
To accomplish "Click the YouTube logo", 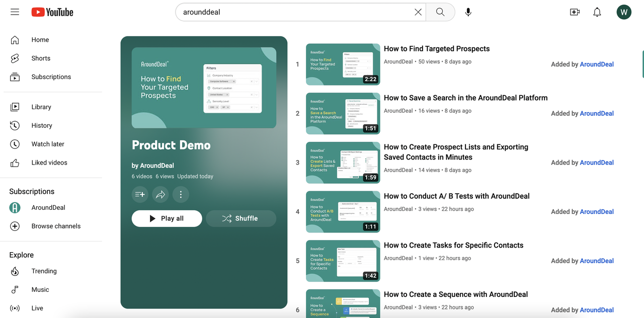I will (x=52, y=12).
